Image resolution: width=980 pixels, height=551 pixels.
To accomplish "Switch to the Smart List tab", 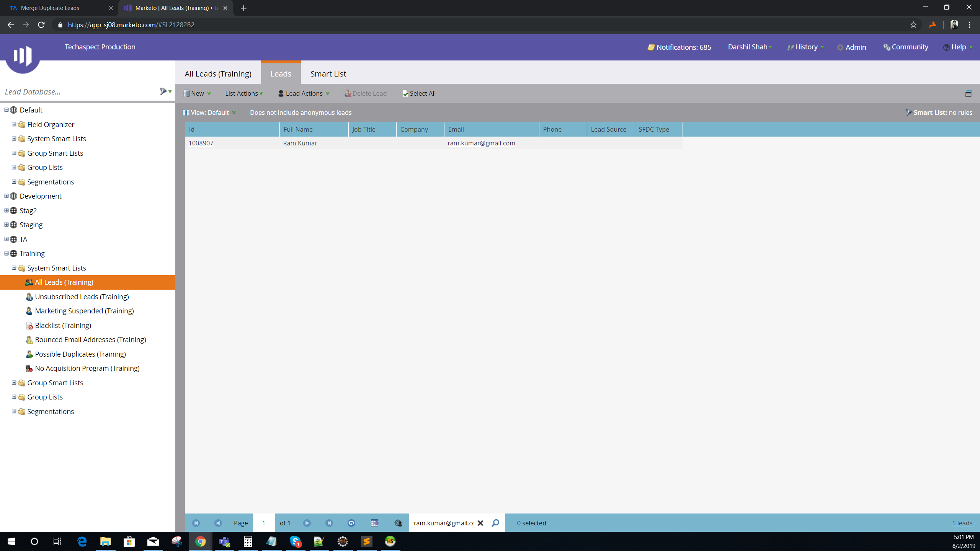I will pyautogui.click(x=328, y=73).
